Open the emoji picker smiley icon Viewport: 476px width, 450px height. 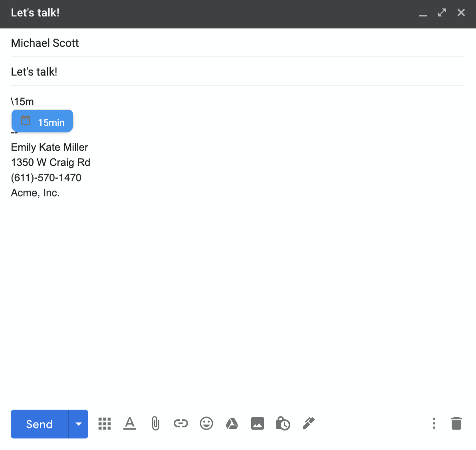coord(206,423)
